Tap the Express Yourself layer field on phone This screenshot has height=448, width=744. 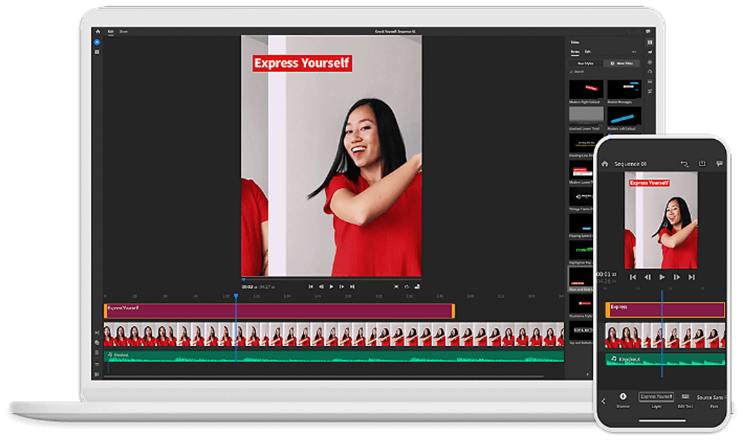(656, 397)
